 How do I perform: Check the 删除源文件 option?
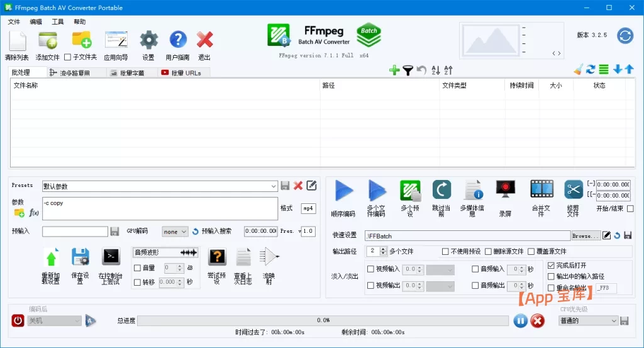[x=488, y=252]
